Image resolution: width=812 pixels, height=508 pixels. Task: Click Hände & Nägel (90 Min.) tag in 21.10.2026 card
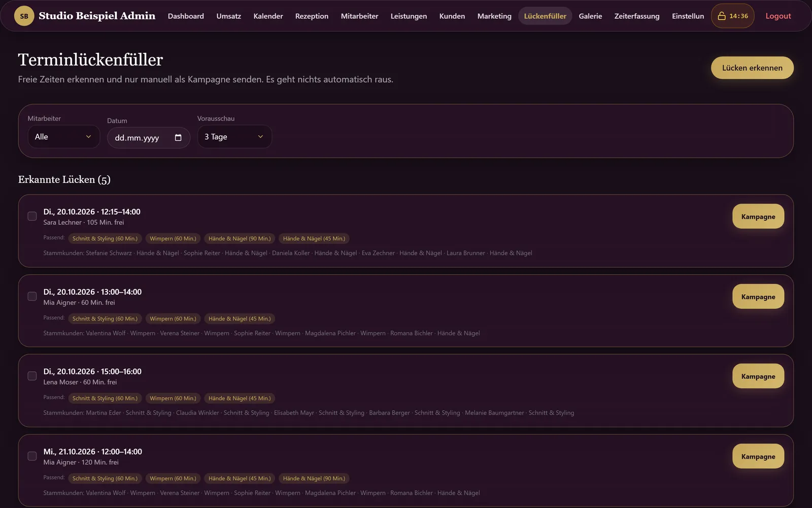coord(314,478)
